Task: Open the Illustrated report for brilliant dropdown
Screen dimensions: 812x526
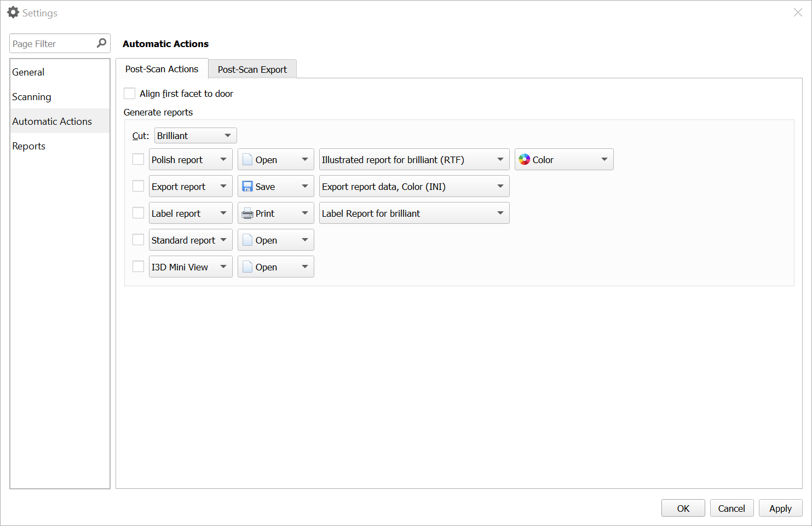Action: coord(413,159)
